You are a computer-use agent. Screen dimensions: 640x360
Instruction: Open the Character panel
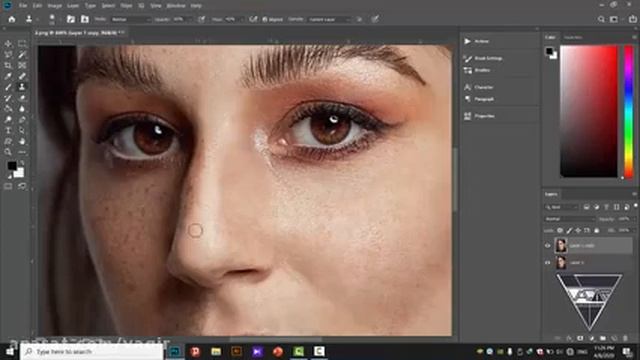478,87
